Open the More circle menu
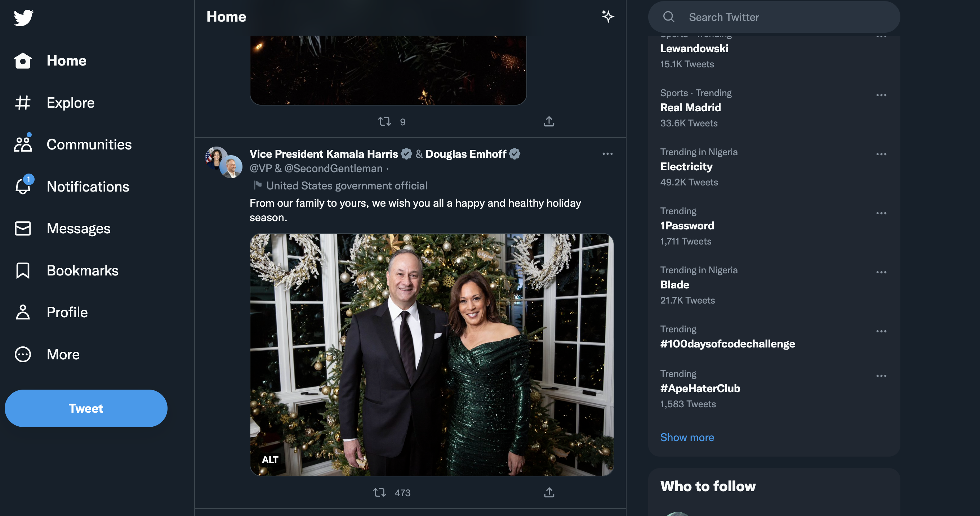Viewport: 980px width, 516px height. click(23, 354)
